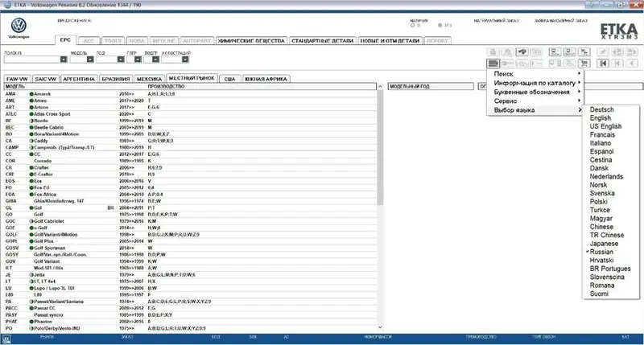Click the double shopping carts icon
The width and height of the screenshot is (644, 345).
584,51
